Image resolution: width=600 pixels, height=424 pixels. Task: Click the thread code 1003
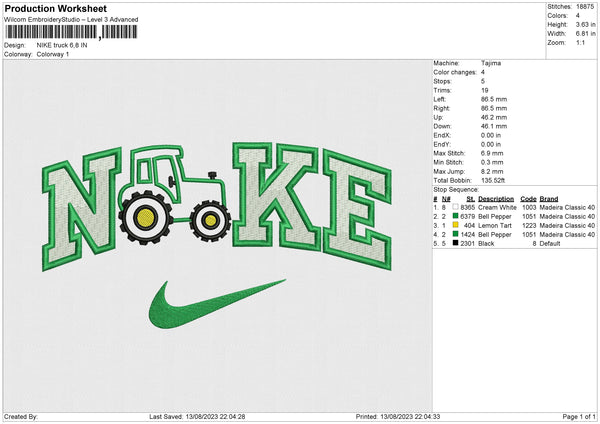(x=529, y=207)
